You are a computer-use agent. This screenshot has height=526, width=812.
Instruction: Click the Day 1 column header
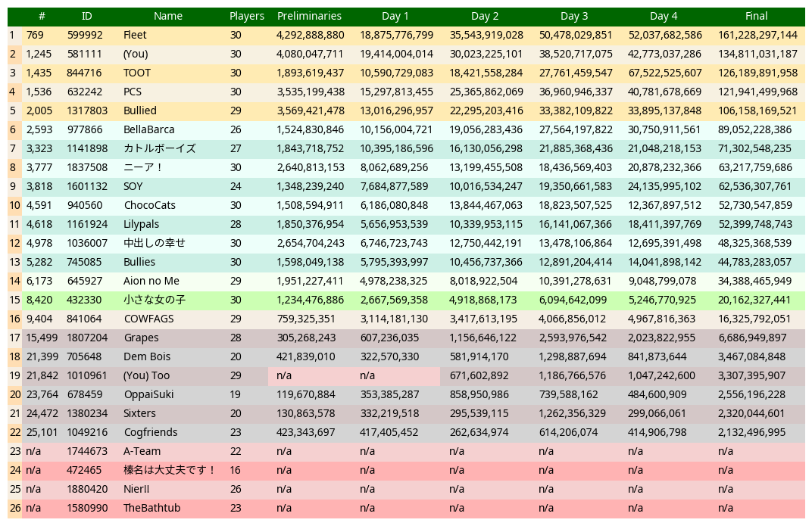(395, 16)
